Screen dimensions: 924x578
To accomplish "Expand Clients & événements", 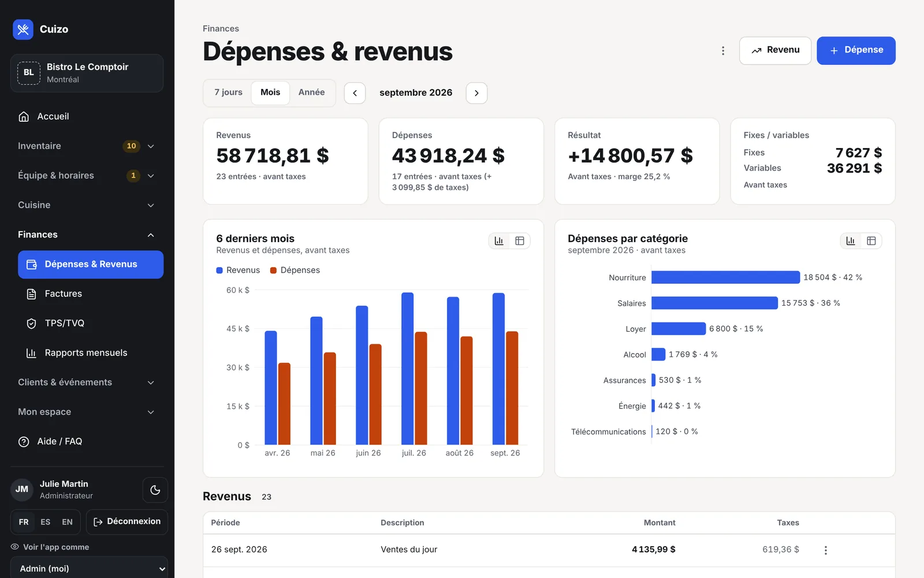I will click(87, 382).
